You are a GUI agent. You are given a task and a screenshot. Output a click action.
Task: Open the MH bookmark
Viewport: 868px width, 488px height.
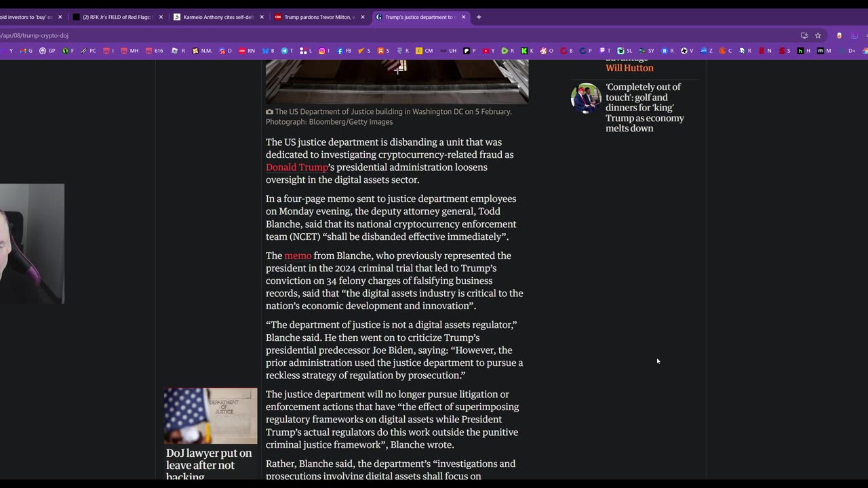(x=130, y=51)
